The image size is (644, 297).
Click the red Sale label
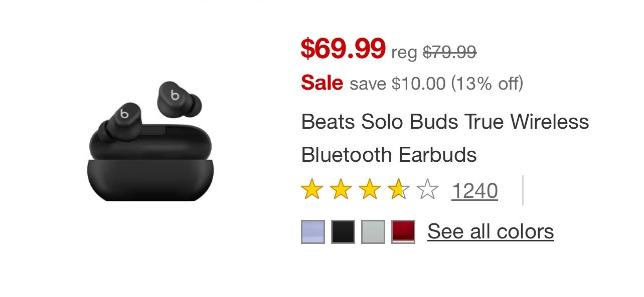322,83
